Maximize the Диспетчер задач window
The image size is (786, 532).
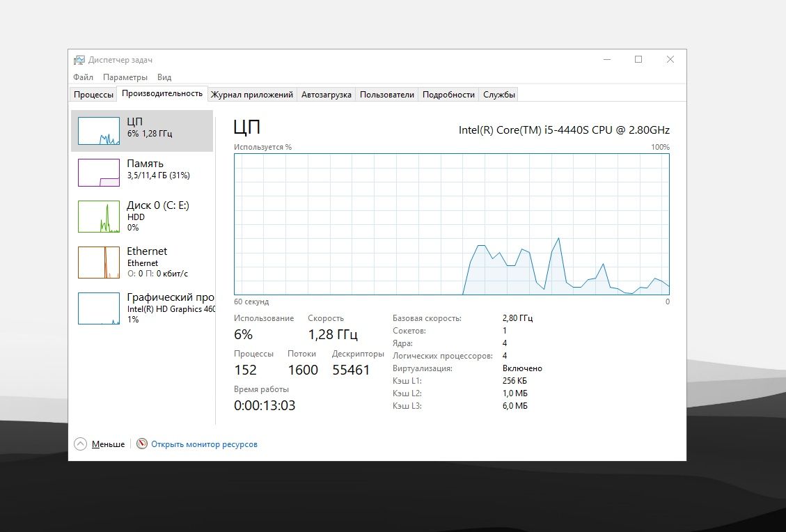(x=638, y=60)
